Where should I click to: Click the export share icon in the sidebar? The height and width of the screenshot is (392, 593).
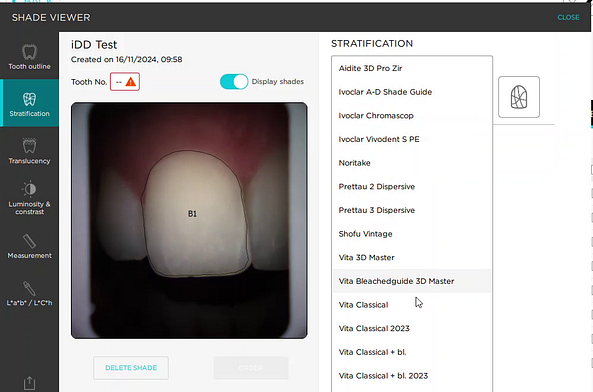click(29, 383)
